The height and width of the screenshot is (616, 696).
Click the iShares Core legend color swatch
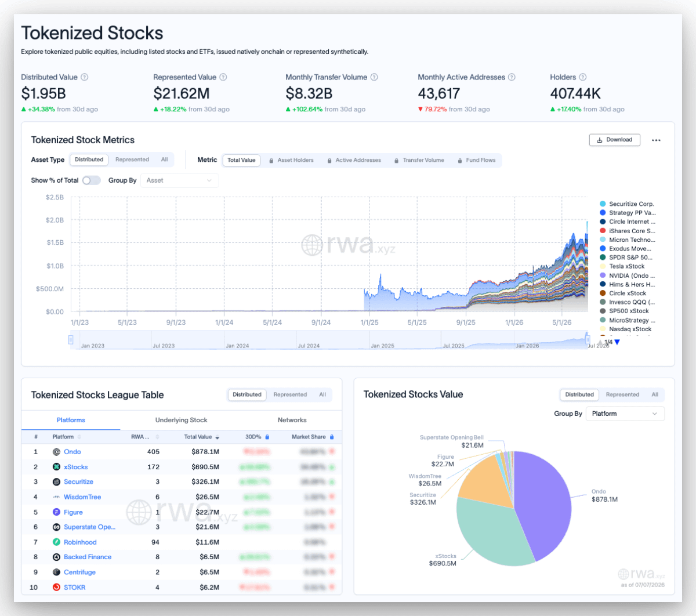pos(603,231)
